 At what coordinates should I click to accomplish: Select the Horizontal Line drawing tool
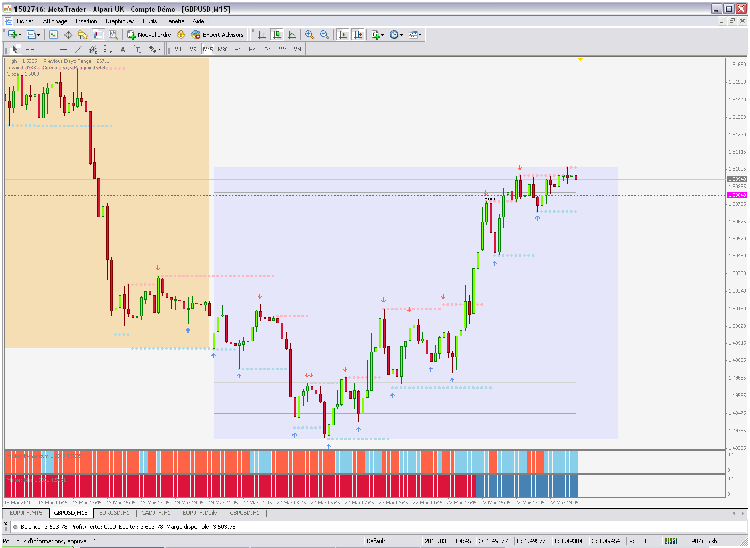pos(63,49)
